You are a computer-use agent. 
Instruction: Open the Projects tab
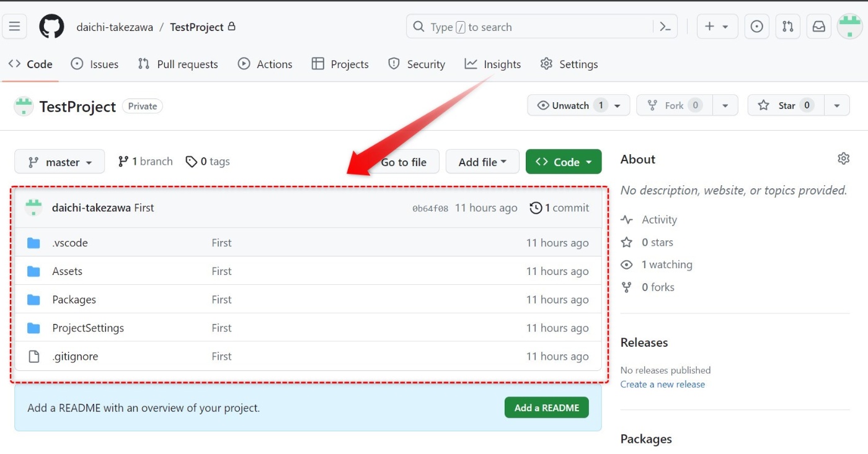(340, 64)
